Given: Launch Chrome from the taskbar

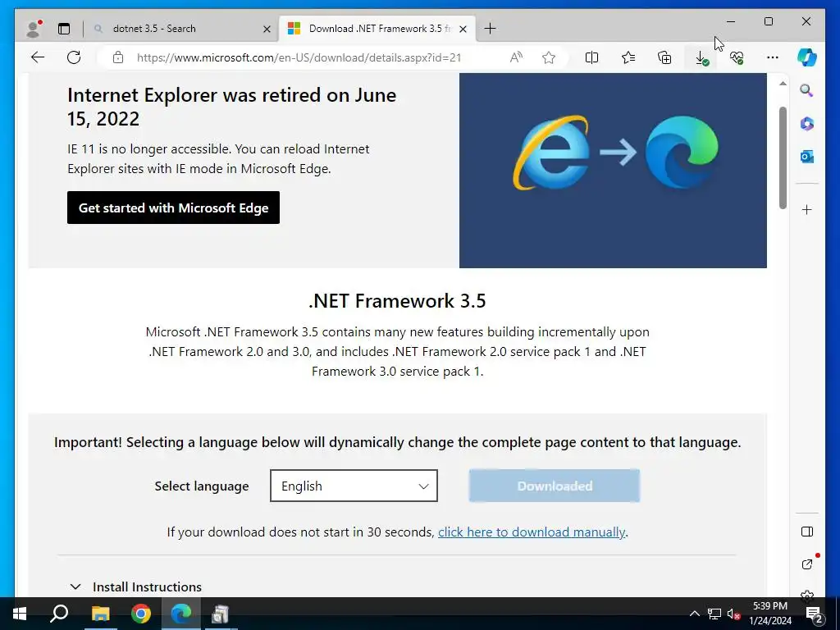Looking at the screenshot, I should pos(141,614).
